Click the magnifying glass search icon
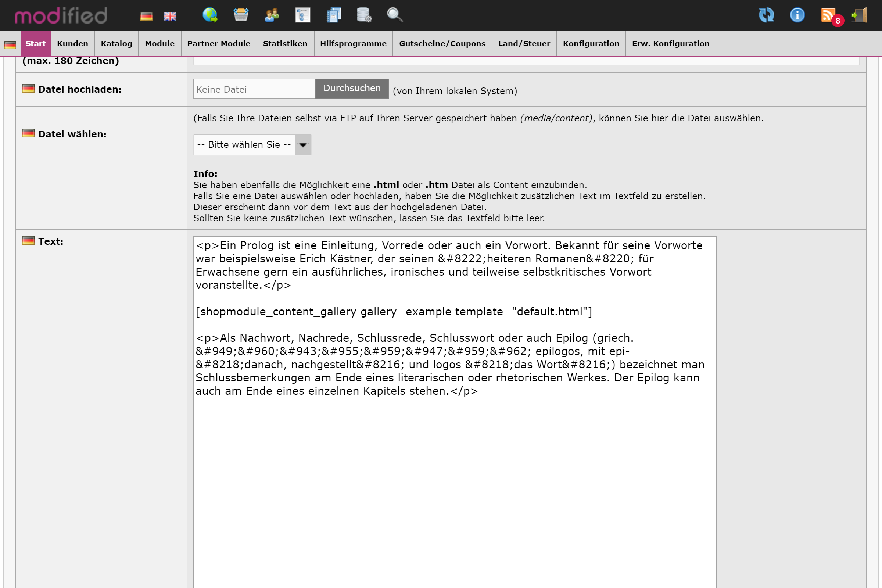882x588 pixels. (x=394, y=15)
